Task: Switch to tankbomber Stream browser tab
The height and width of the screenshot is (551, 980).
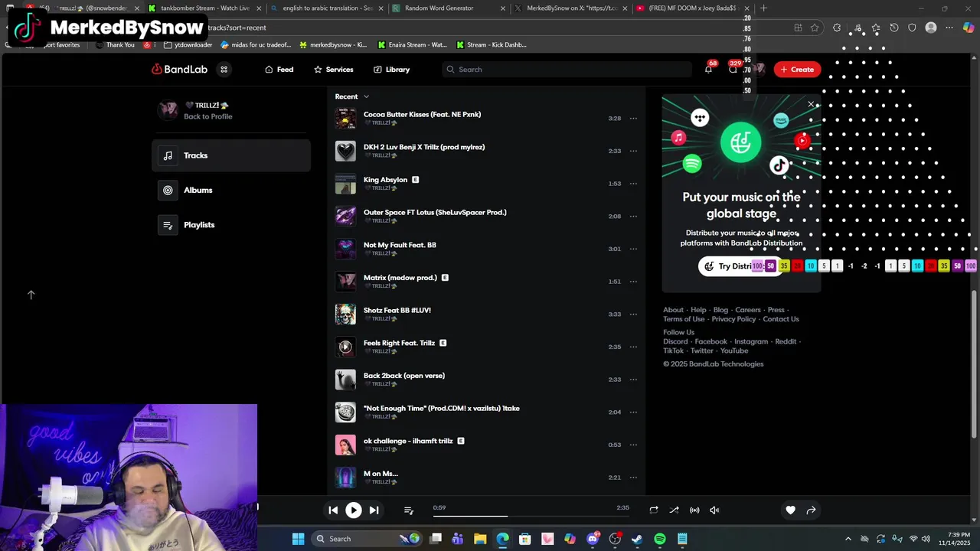Action: coord(199,8)
